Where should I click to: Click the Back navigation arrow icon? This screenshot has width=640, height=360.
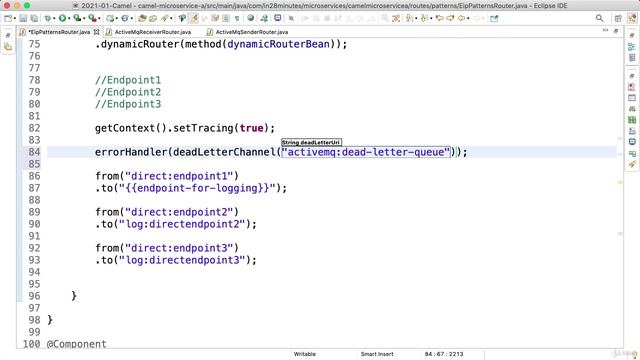pos(461,18)
